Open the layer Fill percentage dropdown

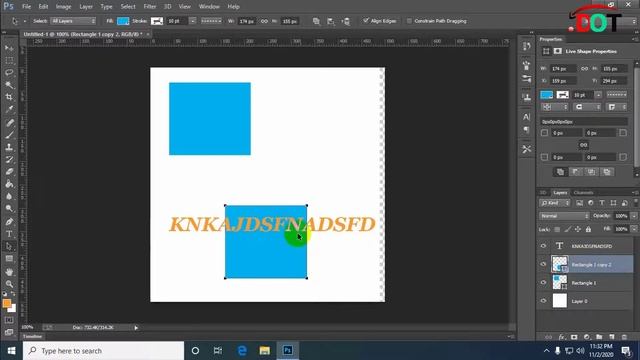pos(634,229)
